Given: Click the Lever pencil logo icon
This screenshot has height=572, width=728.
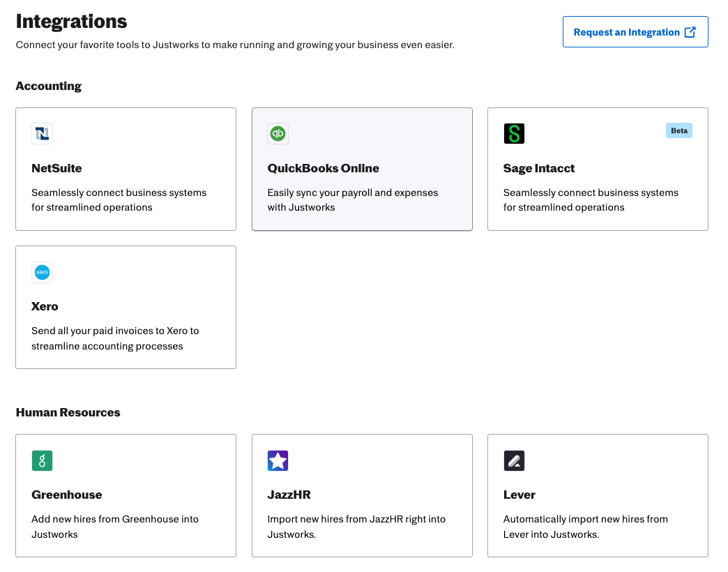Looking at the screenshot, I should (x=514, y=460).
